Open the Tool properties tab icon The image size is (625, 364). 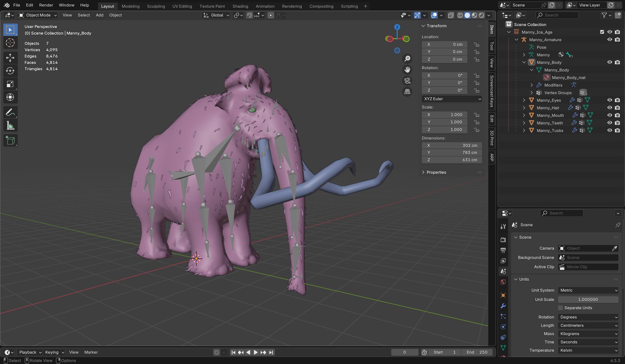coord(503,226)
